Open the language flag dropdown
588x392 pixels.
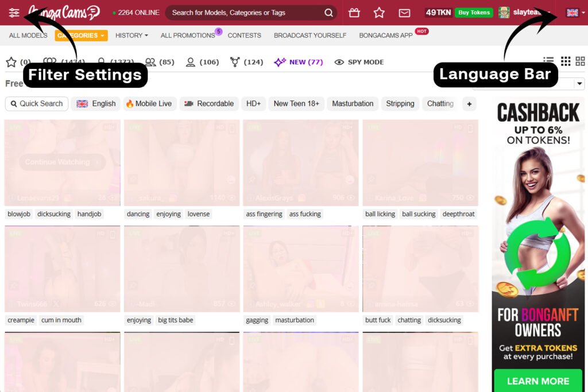575,13
